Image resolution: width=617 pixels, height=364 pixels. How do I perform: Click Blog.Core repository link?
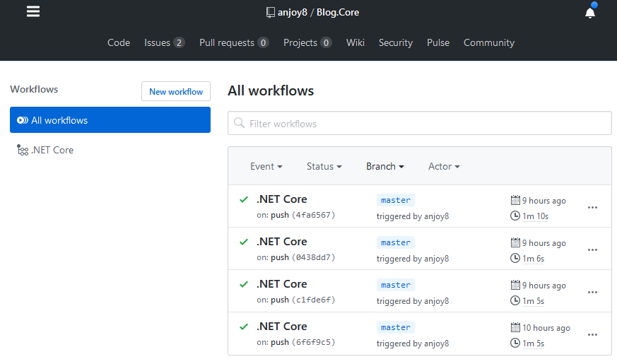coord(338,13)
